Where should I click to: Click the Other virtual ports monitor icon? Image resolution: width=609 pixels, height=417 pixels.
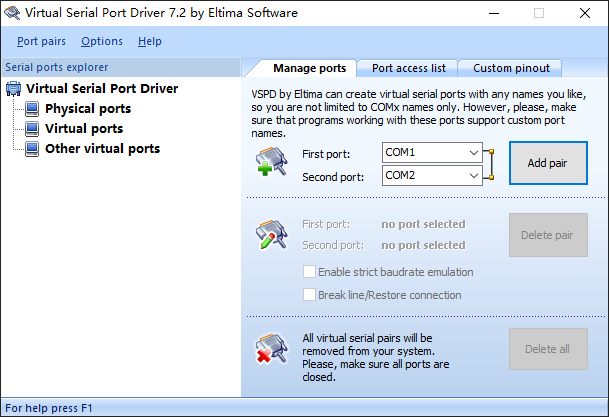[32, 149]
